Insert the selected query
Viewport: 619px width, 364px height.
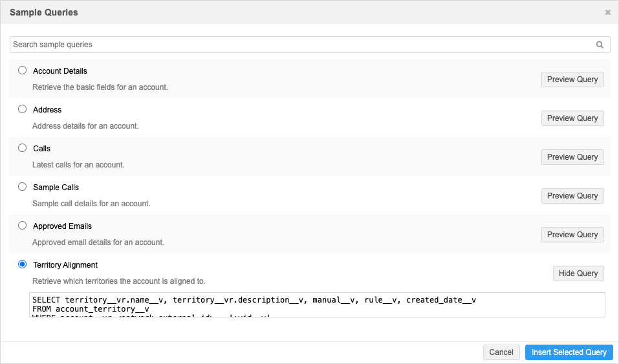pos(569,352)
